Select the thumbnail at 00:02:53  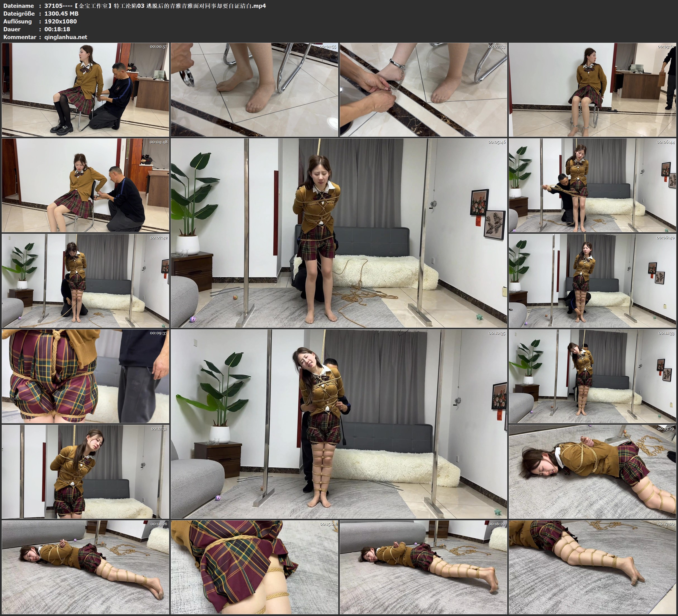(x=424, y=89)
